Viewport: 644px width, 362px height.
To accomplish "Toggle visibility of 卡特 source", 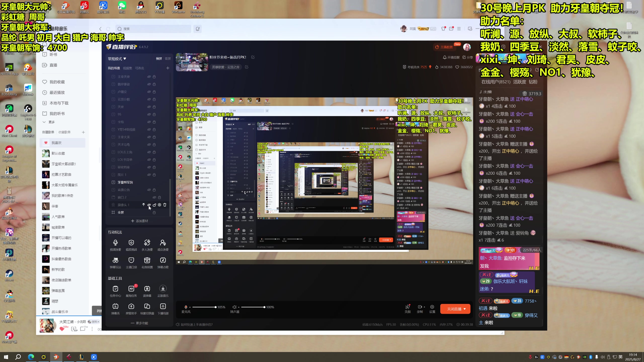I will 149,122.
